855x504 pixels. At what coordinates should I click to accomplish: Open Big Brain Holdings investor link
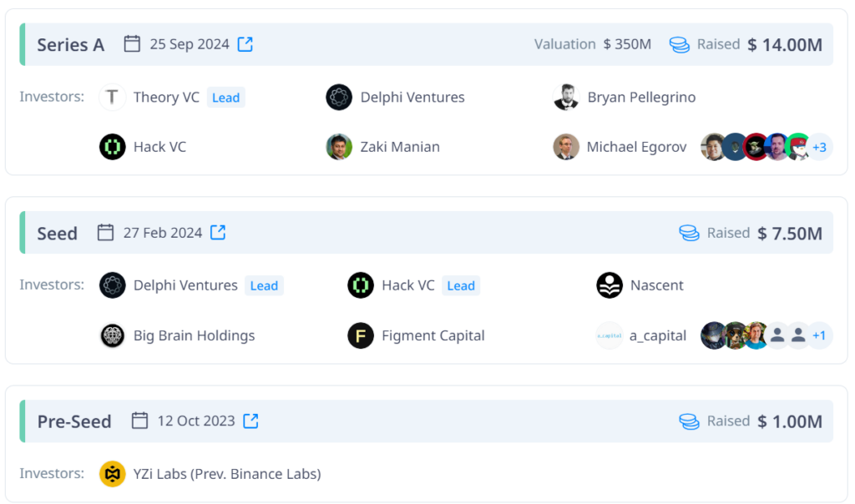(x=194, y=335)
